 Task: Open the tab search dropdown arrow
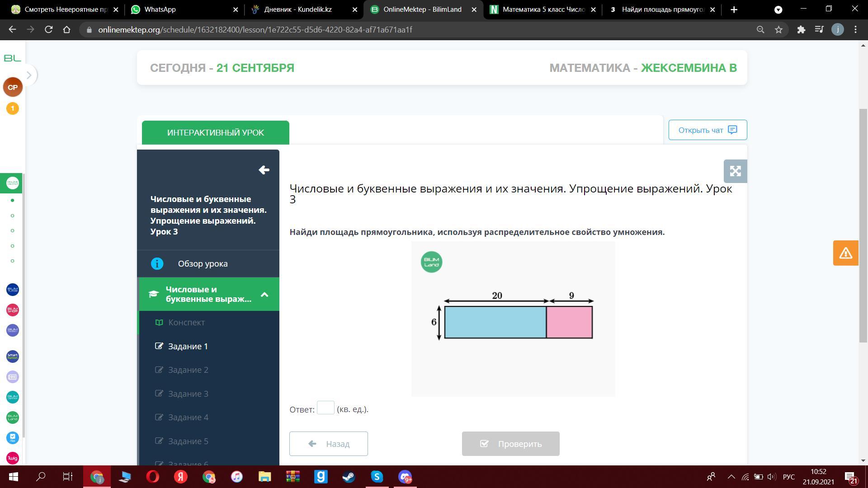tap(778, 9)
